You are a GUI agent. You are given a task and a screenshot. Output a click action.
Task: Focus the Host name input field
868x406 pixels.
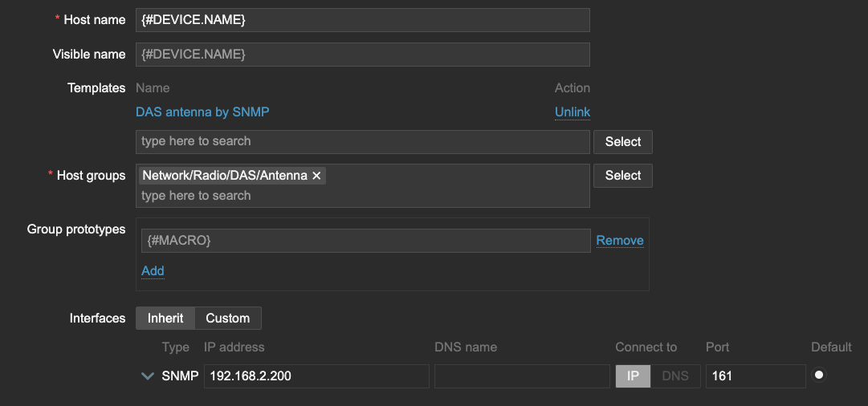click(363, 20)
